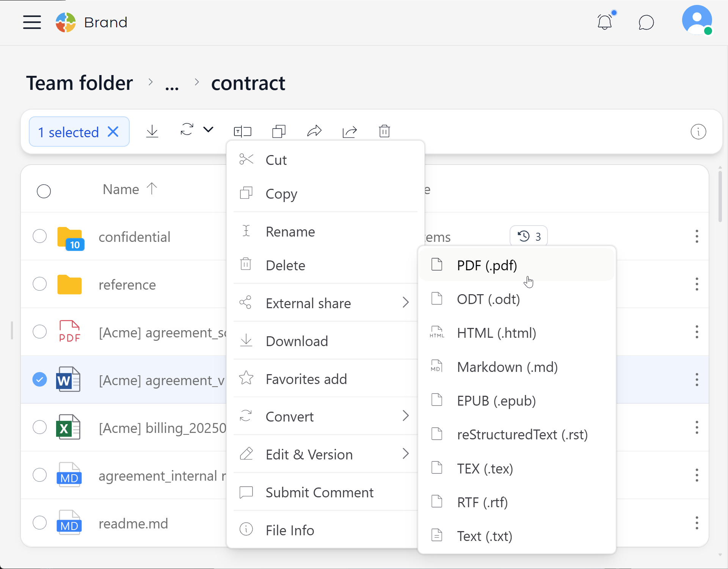Select the readme.md checkbox
Viewport: 728px width, 569px height.
39,523
